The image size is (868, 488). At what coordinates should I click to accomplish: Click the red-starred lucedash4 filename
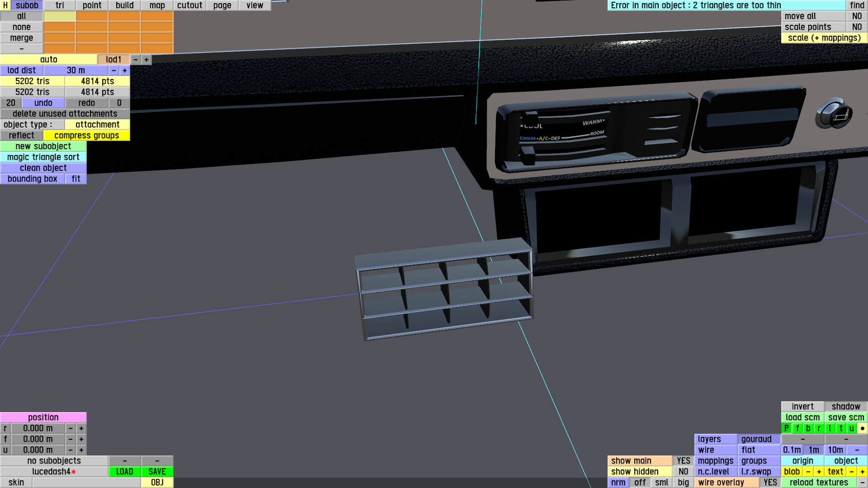pos(54,472)
